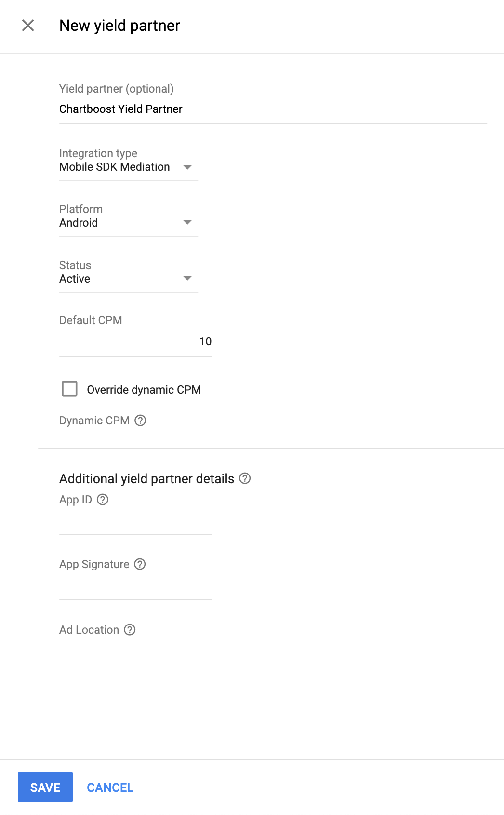Open the Integration type dropdown
504x815 pixels.
point(128,167)
